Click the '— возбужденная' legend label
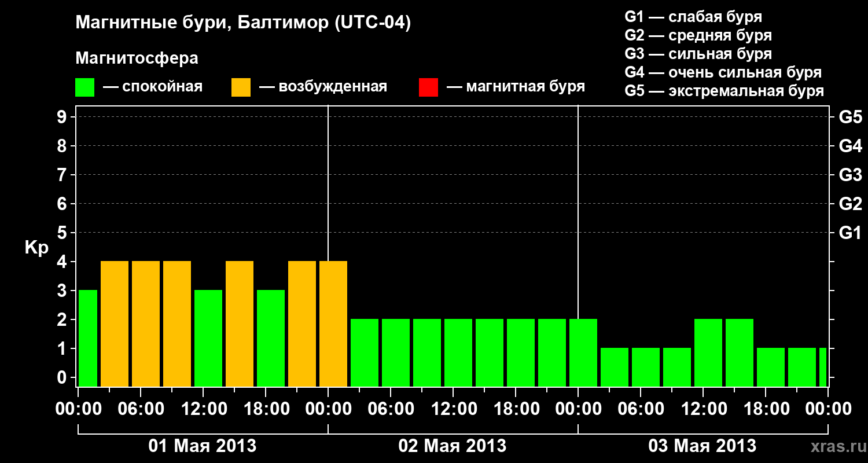The image size is (868, 463). pos(323,87)
